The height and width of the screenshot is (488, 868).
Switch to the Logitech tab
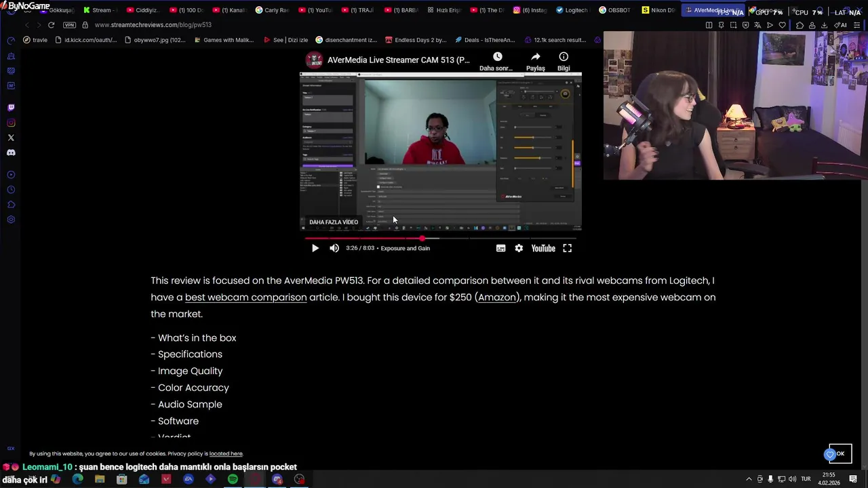pos(572,10)
